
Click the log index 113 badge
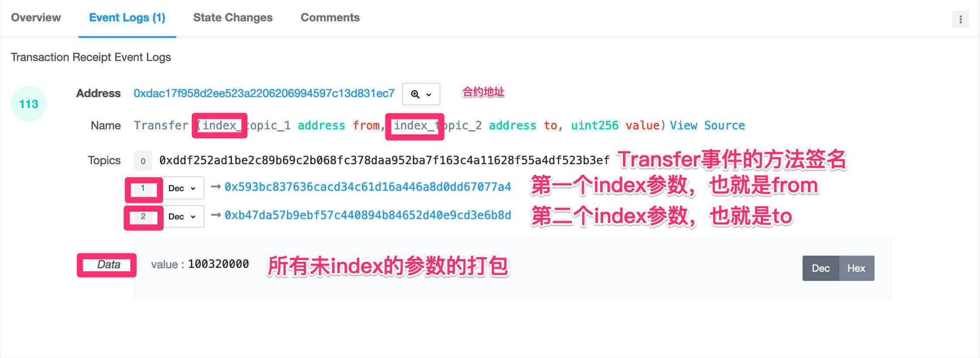pyautogui.click(x=28, y=104)
